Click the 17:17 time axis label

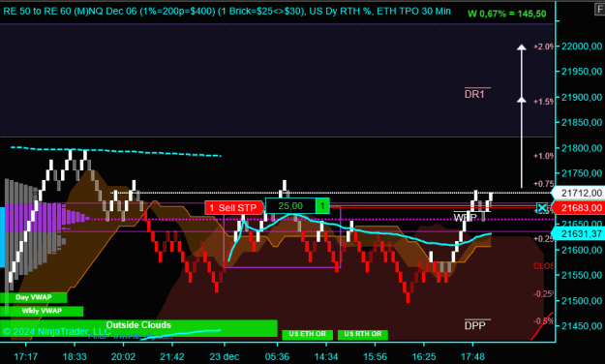pyautogui.click(x=26, y=356)
